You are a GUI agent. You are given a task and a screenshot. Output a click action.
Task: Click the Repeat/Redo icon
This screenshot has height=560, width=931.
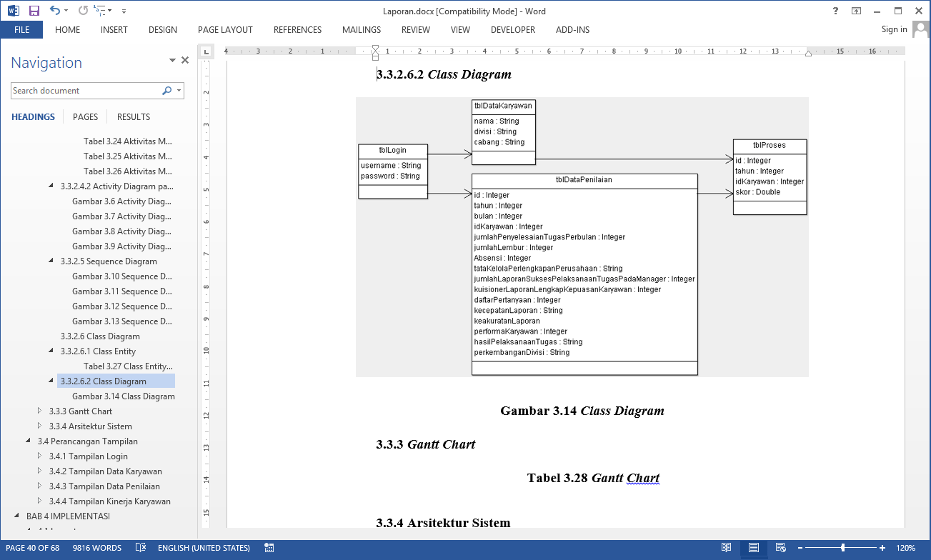(x=83, y=11)
